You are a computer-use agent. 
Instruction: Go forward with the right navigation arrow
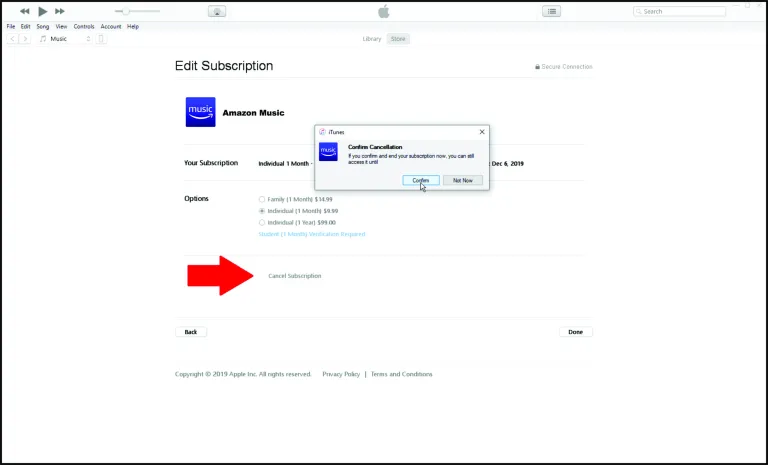24,39
